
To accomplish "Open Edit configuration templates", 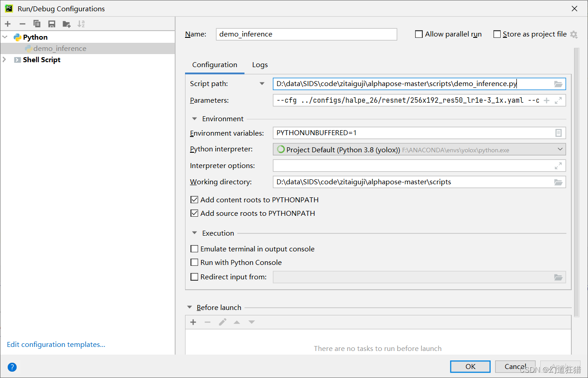I will [56, 344].
